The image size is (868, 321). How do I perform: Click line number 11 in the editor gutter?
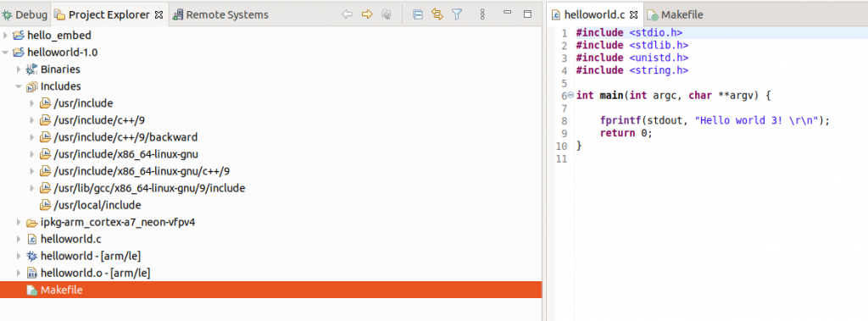click(561, 159)
